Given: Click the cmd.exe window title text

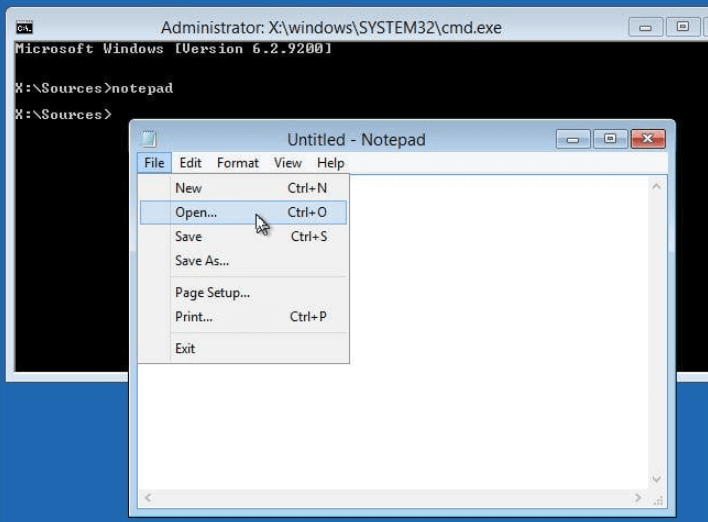Looking at the screenshot, I should 331,28.
